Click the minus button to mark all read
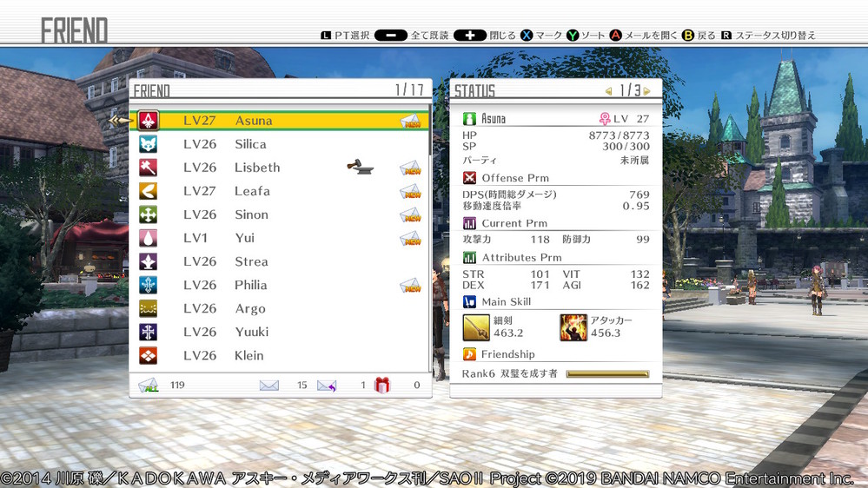Screen dimensions: 868x488 point(391,36)
